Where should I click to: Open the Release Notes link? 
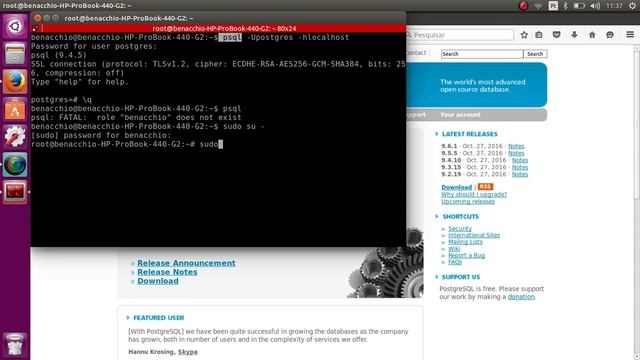point(167,272)
